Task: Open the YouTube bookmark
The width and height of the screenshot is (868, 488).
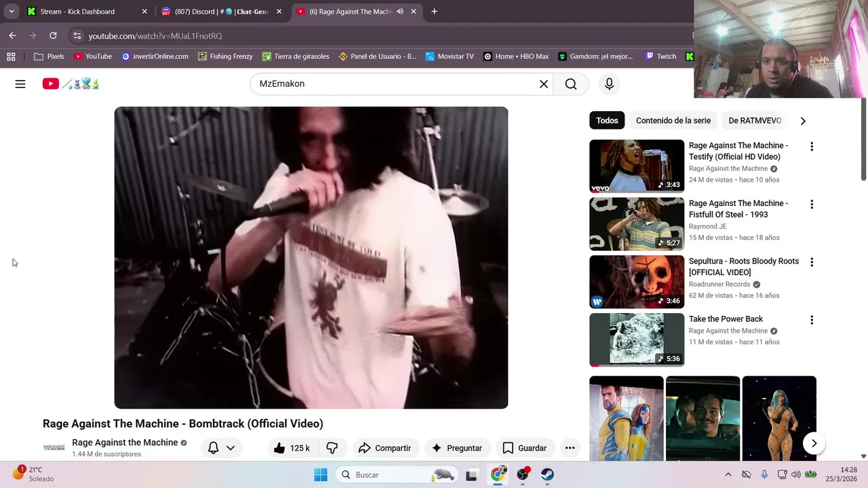Action: [x=93, y=56]
